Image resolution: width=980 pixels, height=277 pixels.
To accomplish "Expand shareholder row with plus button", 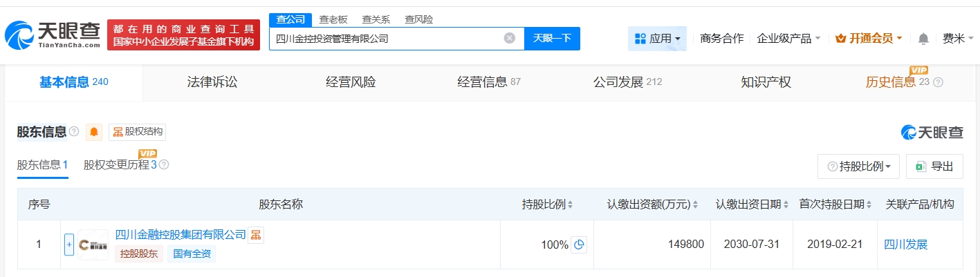I will coord(68,245).
